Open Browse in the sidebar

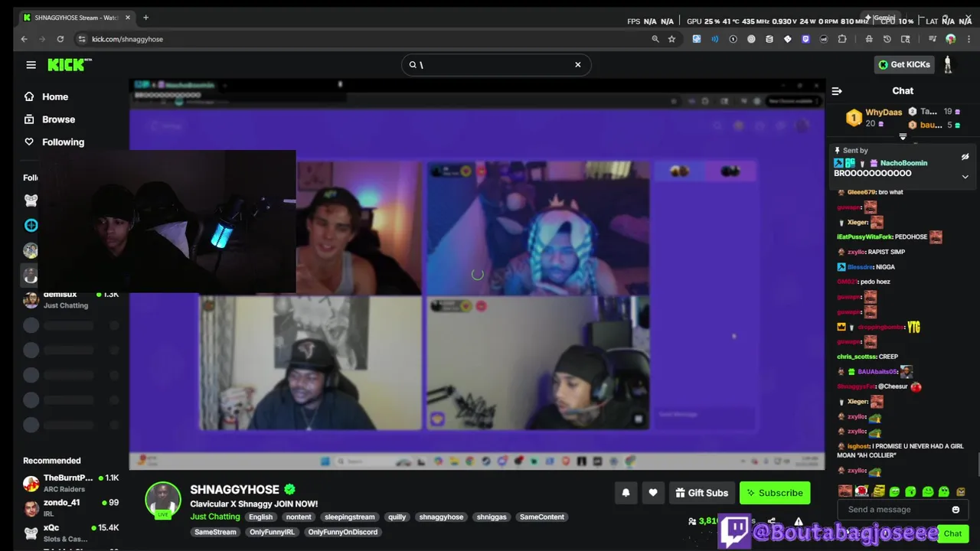click(50, 119)
